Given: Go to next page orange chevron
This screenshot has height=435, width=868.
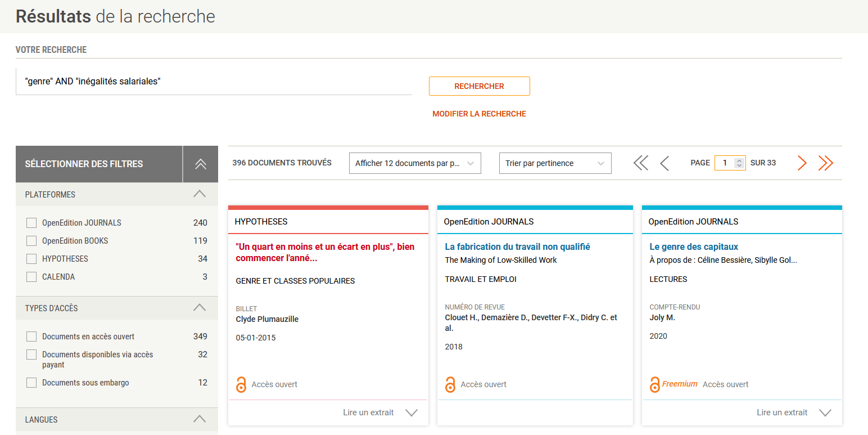Looking at the screenshot, I should [x=802, y=163].
